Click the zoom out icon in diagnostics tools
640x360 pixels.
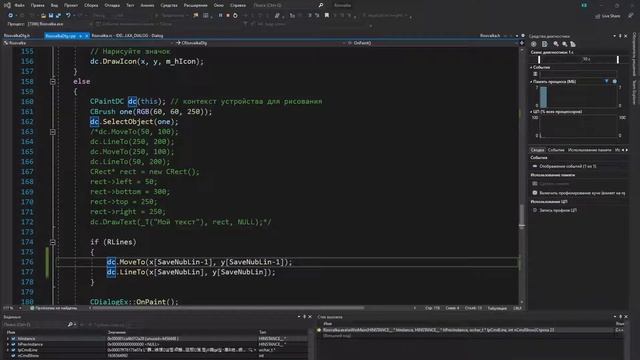point(564,44)
